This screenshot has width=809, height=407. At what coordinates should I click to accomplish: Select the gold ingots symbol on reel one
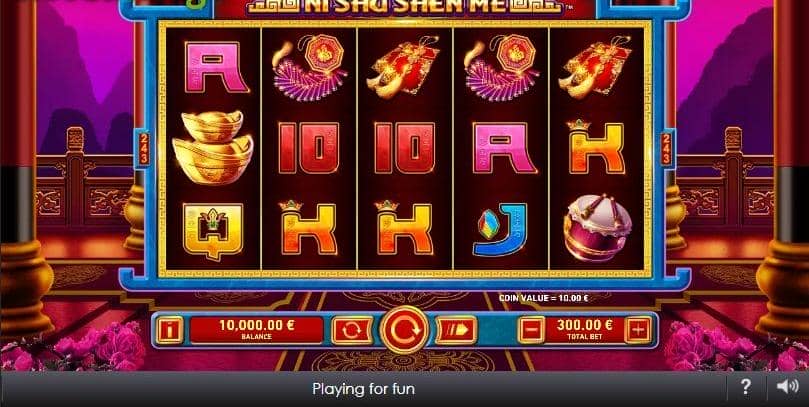212,146
